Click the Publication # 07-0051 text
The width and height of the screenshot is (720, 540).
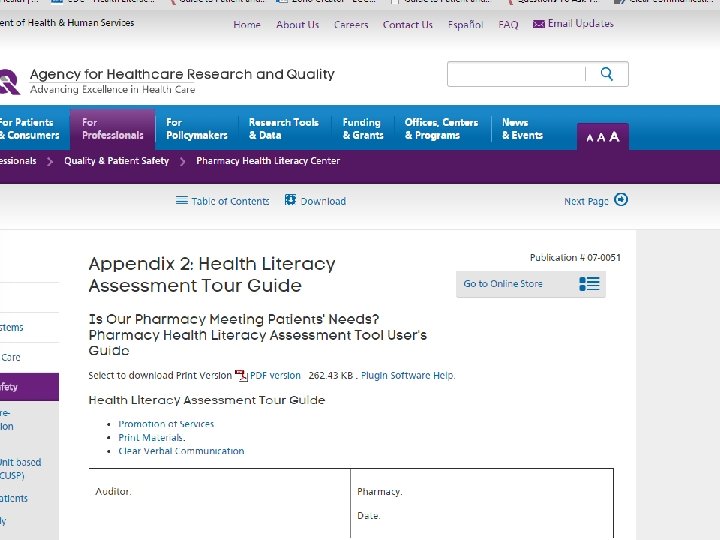[575, 258]
